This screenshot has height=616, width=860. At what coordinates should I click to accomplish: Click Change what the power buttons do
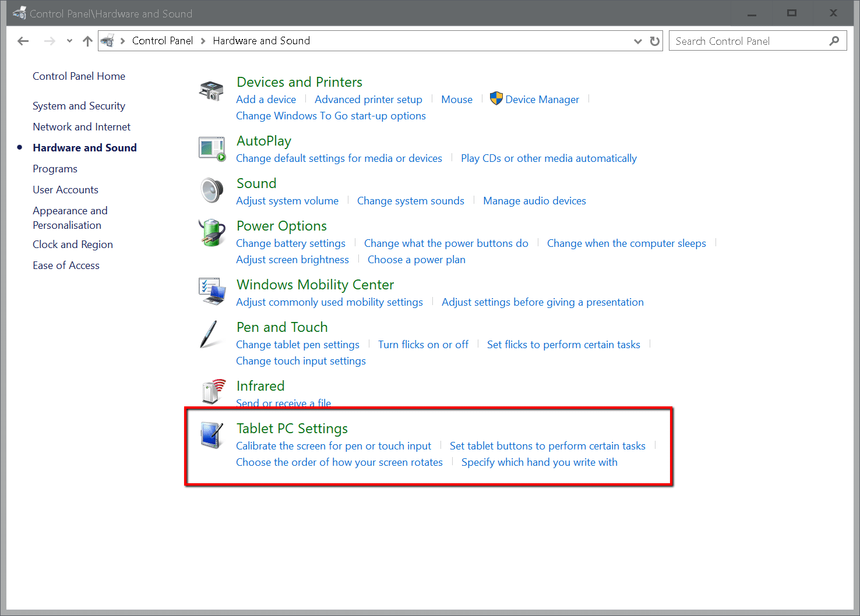coord(446,243)
